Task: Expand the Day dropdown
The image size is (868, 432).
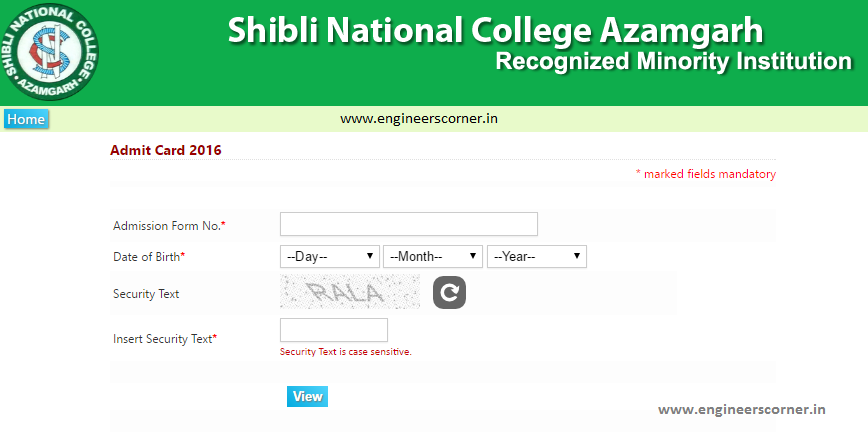Action: [329, 257]
